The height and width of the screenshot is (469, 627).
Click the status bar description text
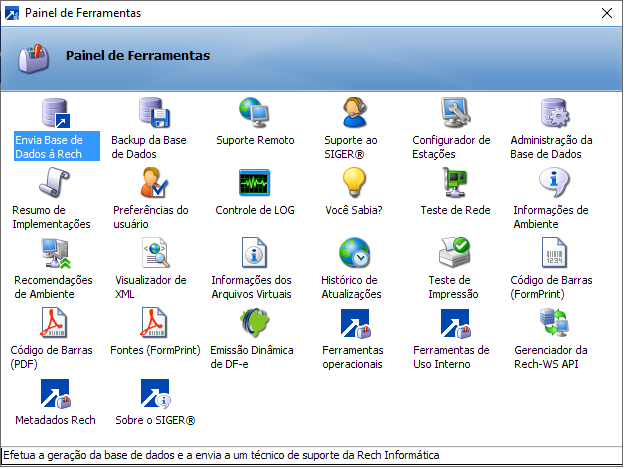pos(222,457)
